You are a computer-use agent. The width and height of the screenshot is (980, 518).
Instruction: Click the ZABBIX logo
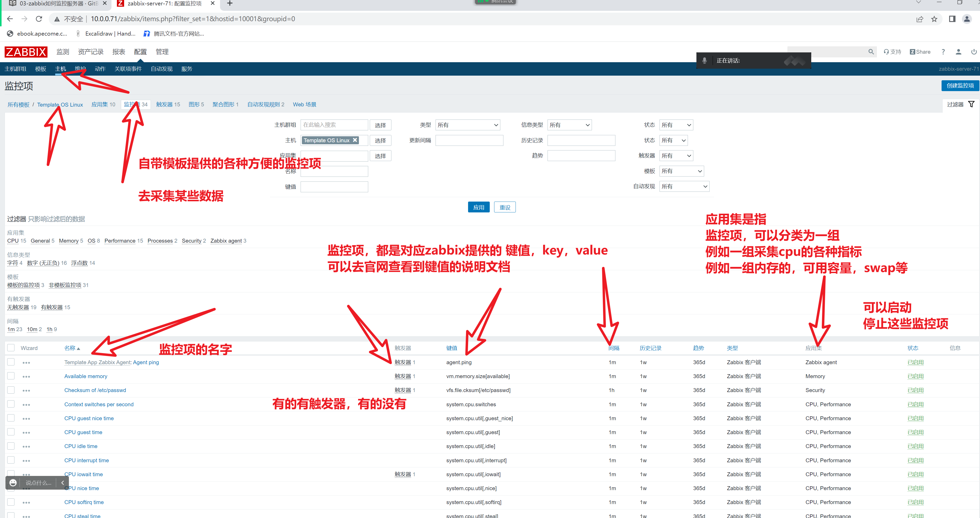(x=26, y=52)
